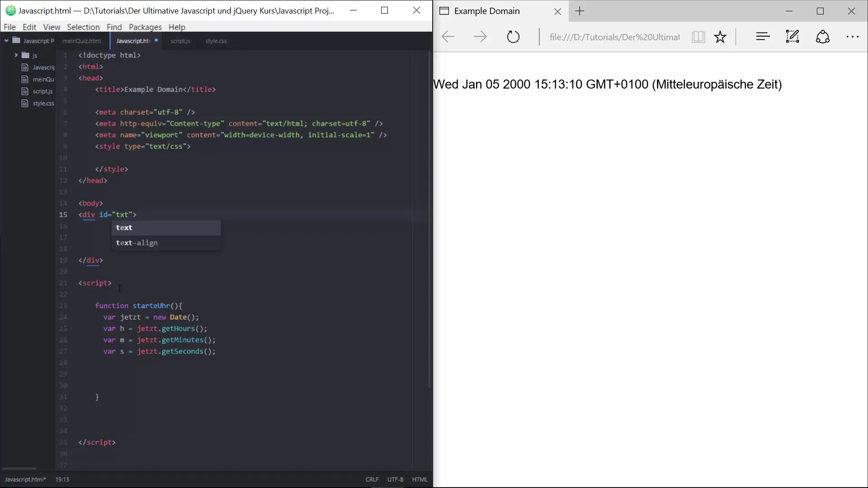Open a new tab in Edge
Viewport: 868px width, 488px height.
[580, 11]
